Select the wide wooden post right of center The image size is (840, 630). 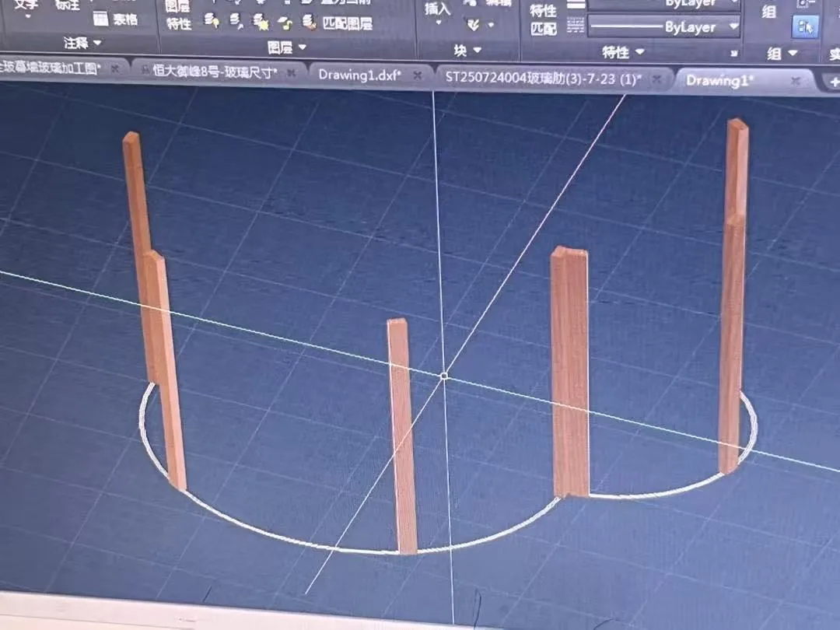570,372
